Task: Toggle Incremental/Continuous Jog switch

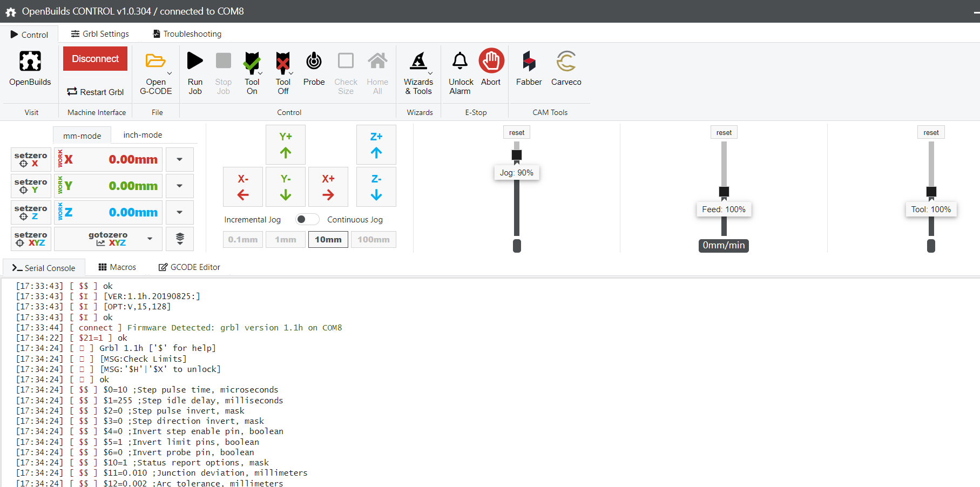Action: (x=307, y=219)
